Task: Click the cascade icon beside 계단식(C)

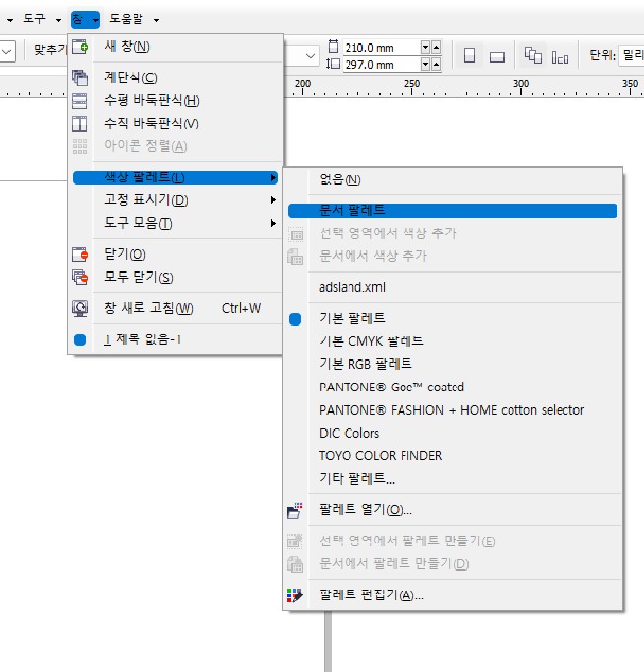Action: tap(80, 78)
